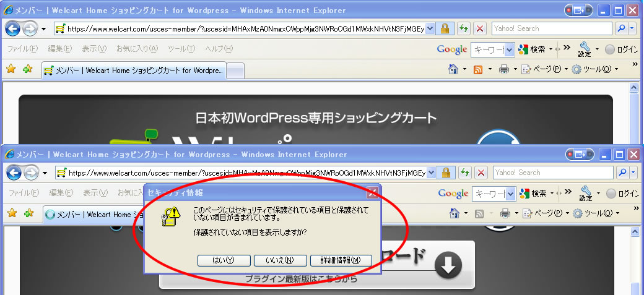Click Google toolbar 設定 wrench, upper window
Screen dimensions: 644x295
pyautogui.click(x=585, y=49)
